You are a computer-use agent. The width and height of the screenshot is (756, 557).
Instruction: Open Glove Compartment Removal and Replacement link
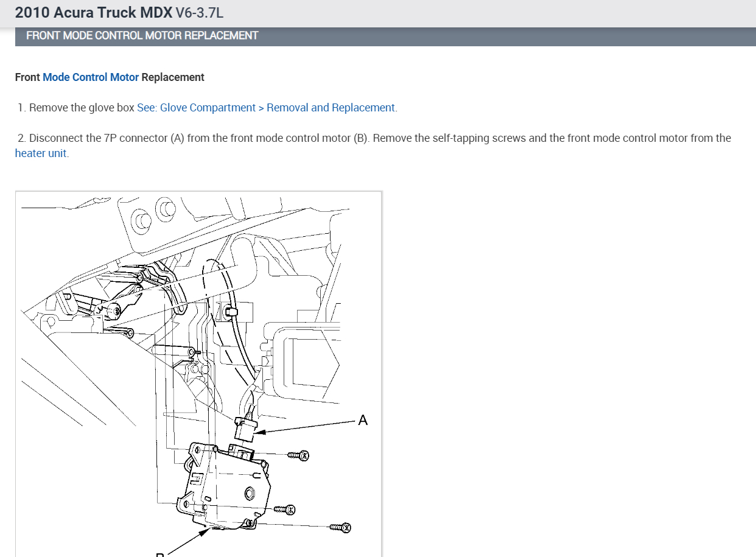267,108
